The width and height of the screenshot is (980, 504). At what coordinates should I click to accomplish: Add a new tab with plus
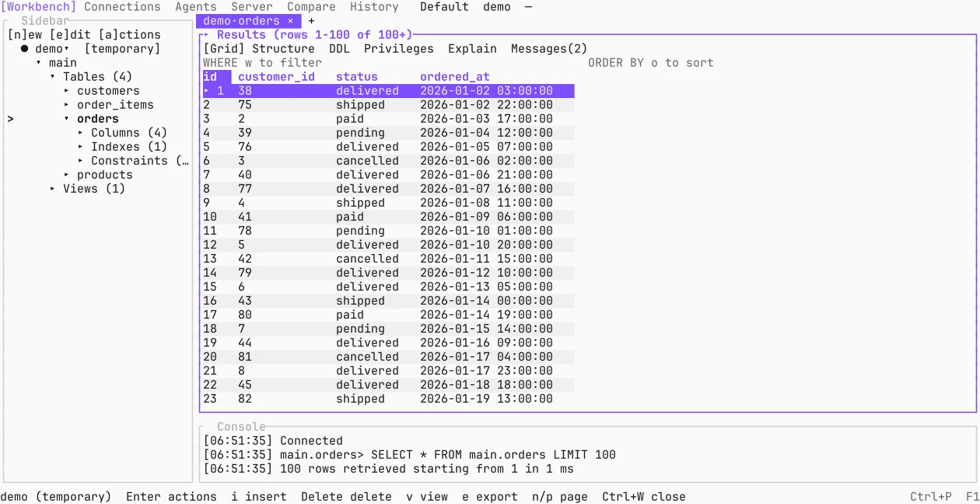(311, 21)
